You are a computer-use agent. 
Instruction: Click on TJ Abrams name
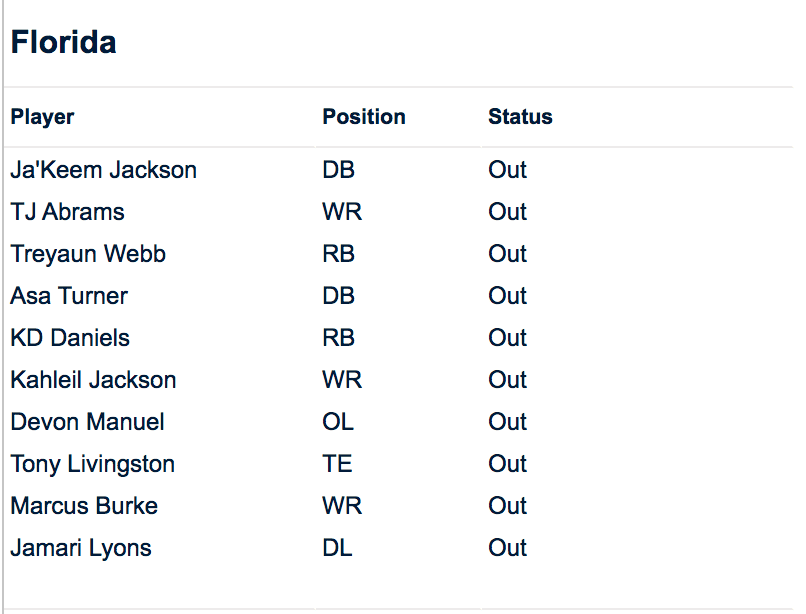(67, 212)
